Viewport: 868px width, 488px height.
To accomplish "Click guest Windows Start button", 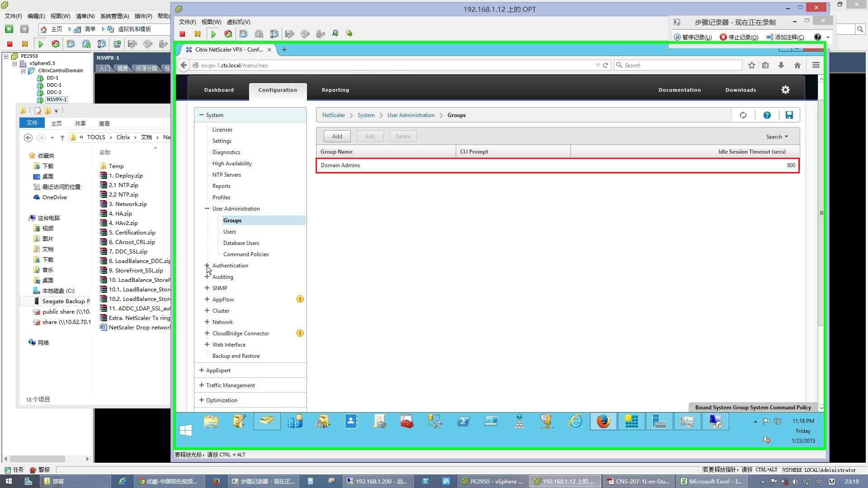I will (x=186, y=430).
